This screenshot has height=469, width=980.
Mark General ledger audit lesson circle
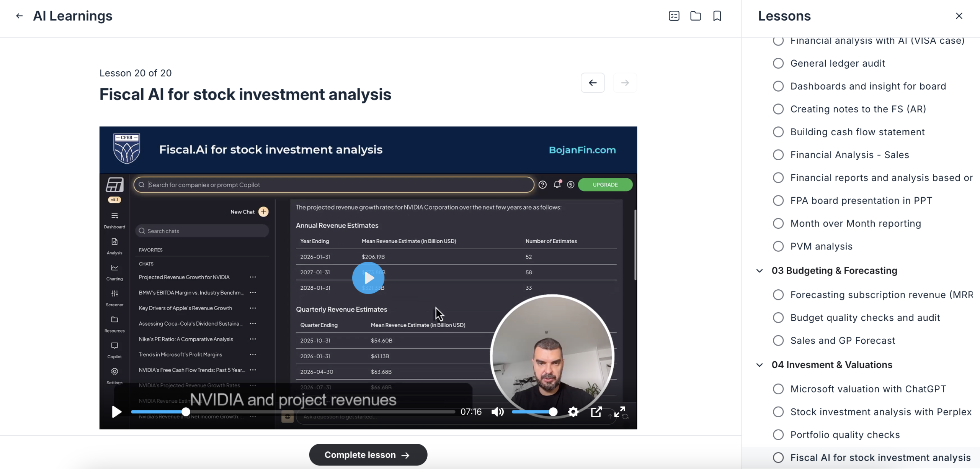click(778, 63)
